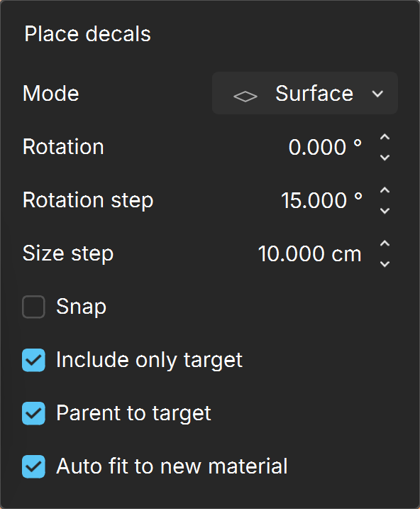The image size is (420, 509).
Task: Click the Place decals panel title
Action: (x=87, y=34)
